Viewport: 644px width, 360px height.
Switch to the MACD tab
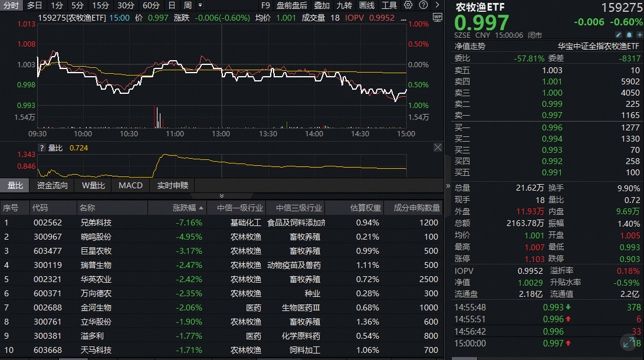130,185
